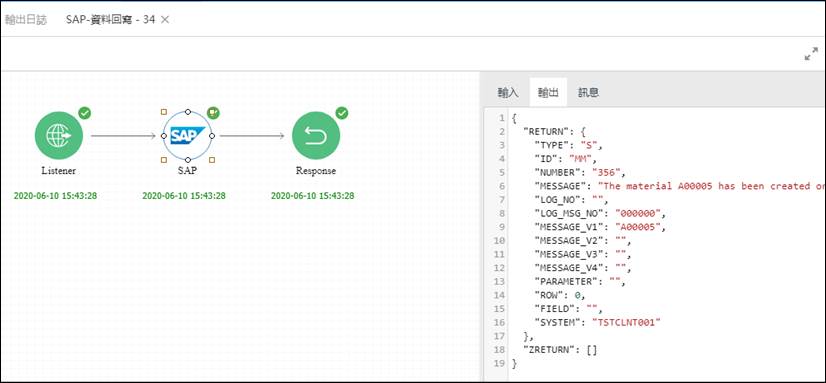Close the SAP-資料回寫 - 34 tab

164,19
